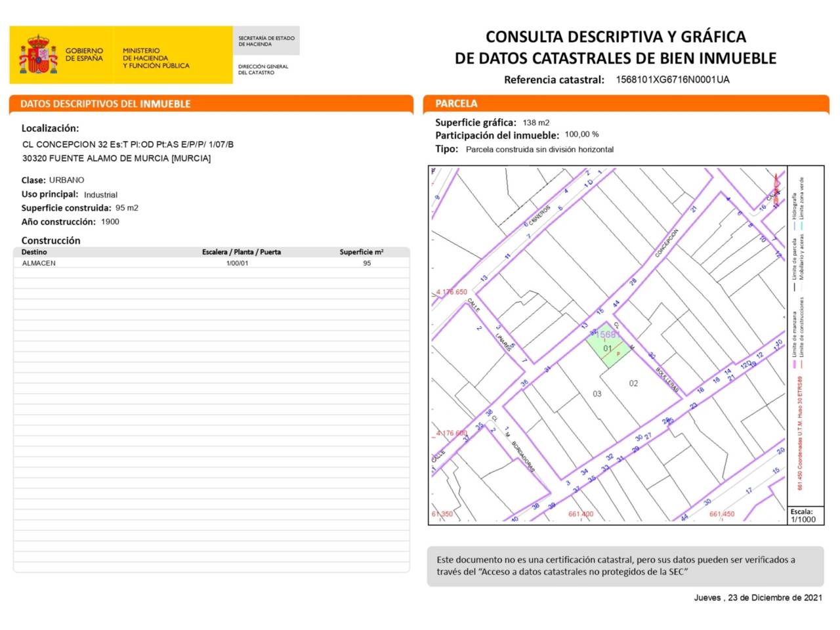This screenshot has height=630, width=840.
Task: Click the 'Superficie construida:' label
Action: pos(66,208)
